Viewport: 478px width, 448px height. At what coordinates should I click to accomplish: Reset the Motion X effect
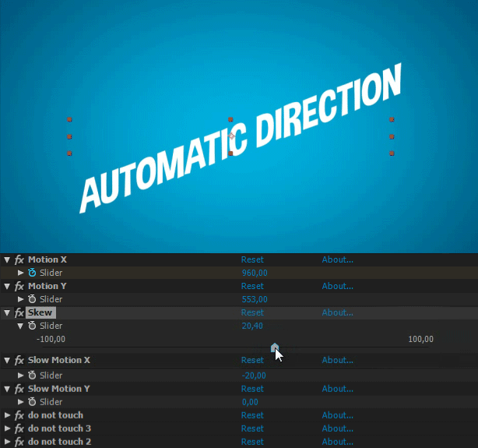coord(252,259)
